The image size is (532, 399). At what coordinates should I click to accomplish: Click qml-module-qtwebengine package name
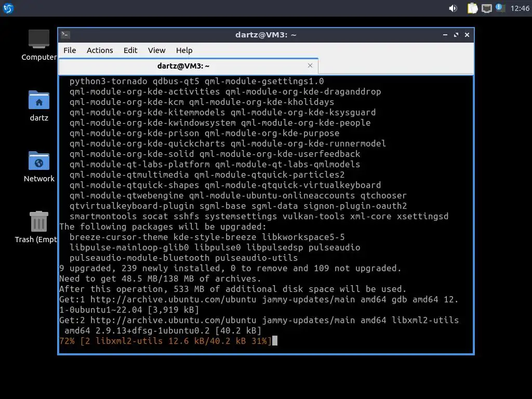(x=127, y=196)
